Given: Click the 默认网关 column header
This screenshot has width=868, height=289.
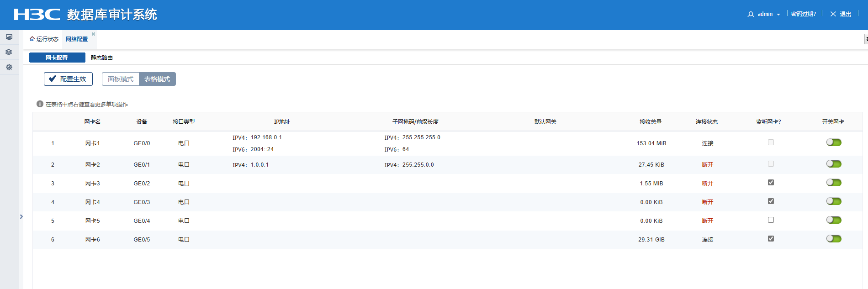Looking at the screenshot, I should point(545,122).
